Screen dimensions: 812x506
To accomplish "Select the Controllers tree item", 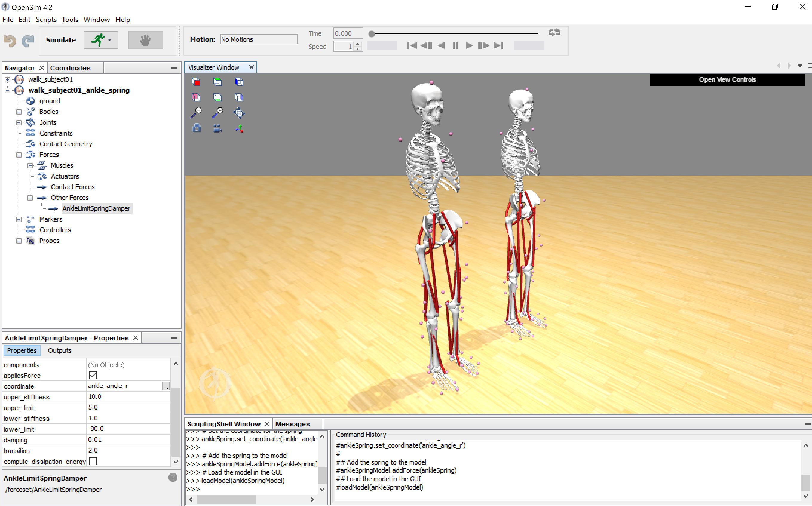I will coord(55,230).
